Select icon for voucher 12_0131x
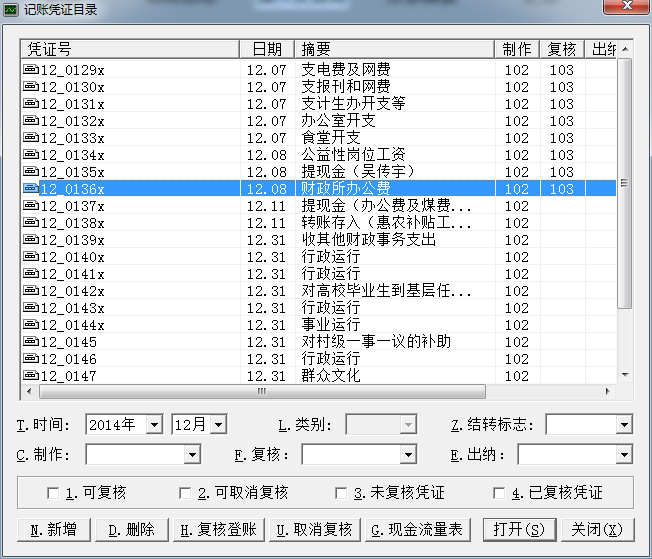652x559 pixels. [31, 104]
